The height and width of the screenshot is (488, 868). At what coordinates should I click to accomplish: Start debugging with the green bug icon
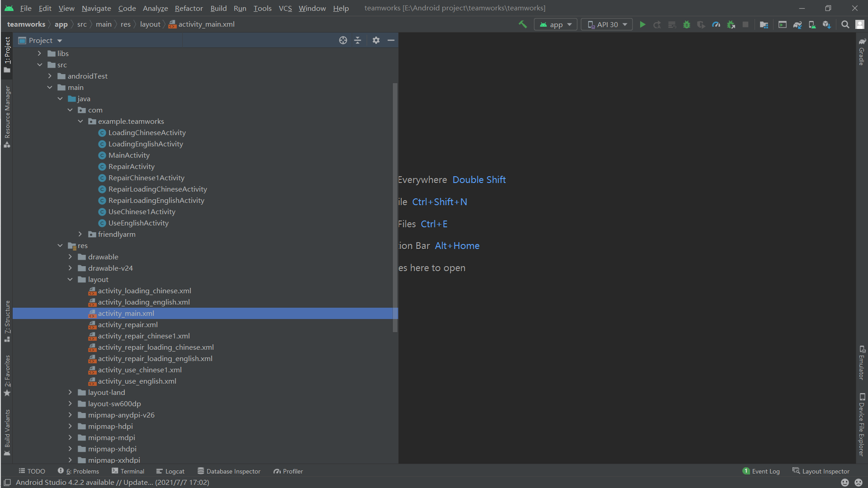pos(686,24)
